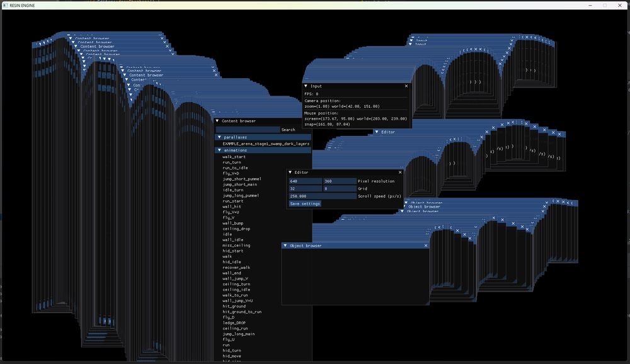This screenshot has height=364, width=630.
Task: Select the "walk_start" animation
Action: tap(234, 157)
